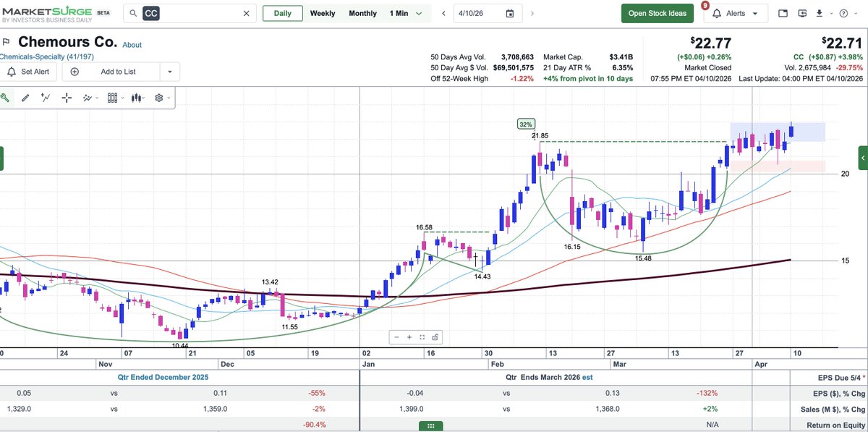This screenshot has height=432, width=868.
Task: Open the date picker calendar icon
Action: (x=510, y=13)
